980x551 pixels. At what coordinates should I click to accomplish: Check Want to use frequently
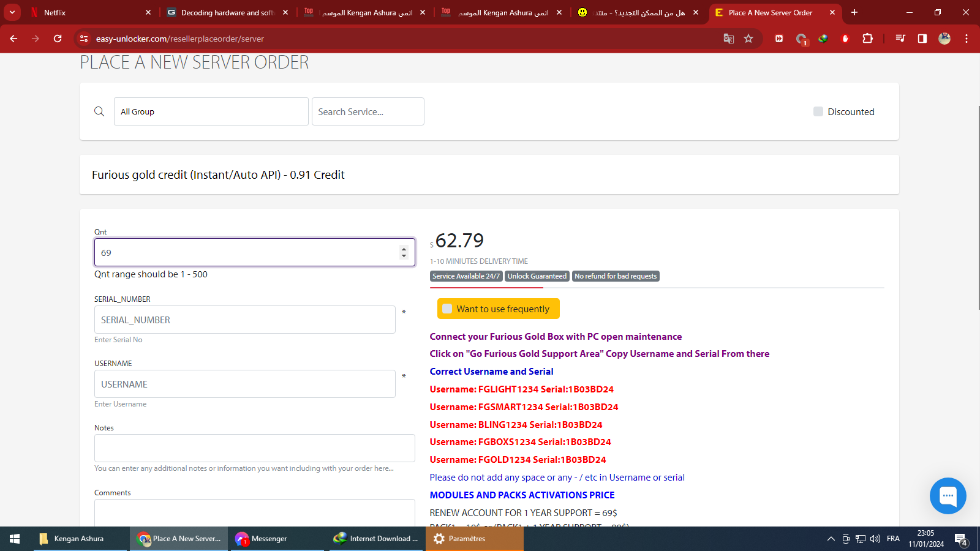(x=447, y=309)
